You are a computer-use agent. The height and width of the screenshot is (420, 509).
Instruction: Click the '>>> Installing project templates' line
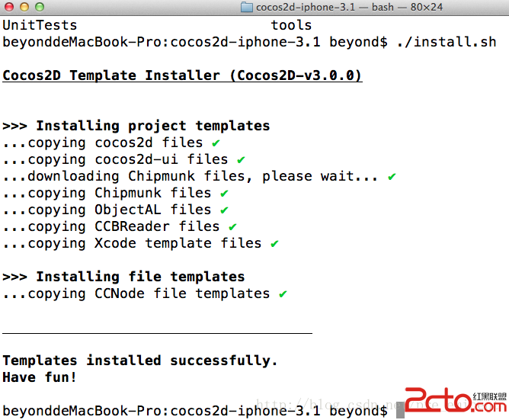pos(136,126)
